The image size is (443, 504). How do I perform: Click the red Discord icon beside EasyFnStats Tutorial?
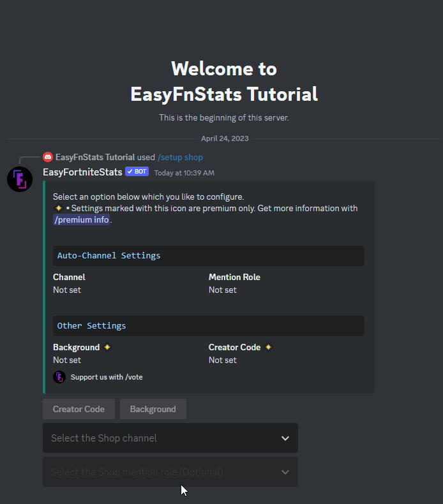[48, 157]
